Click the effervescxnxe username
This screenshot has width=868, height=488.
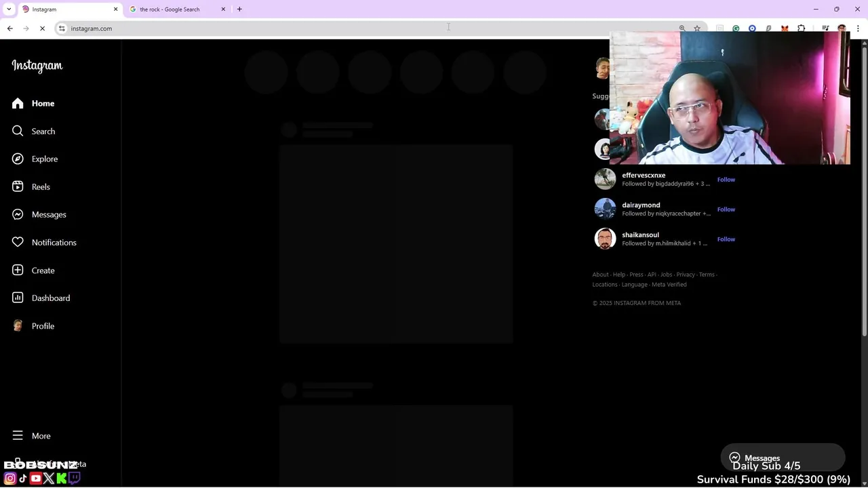[644, 175]
